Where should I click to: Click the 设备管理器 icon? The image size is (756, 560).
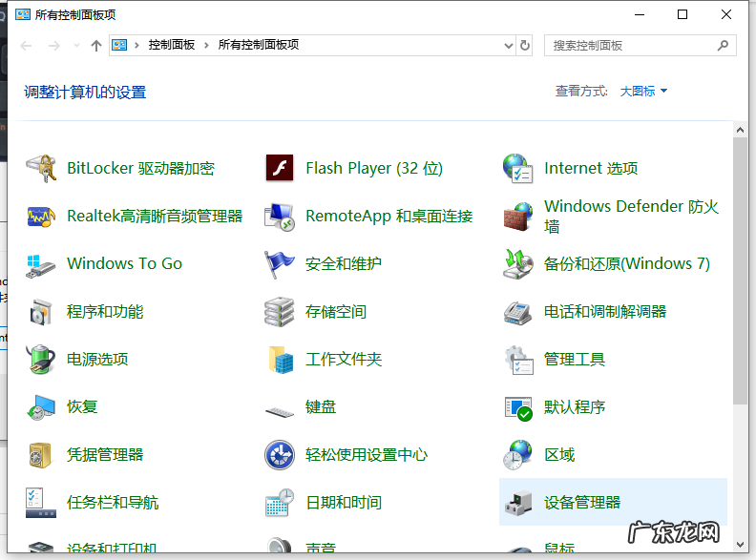click(x=518, y=504)
